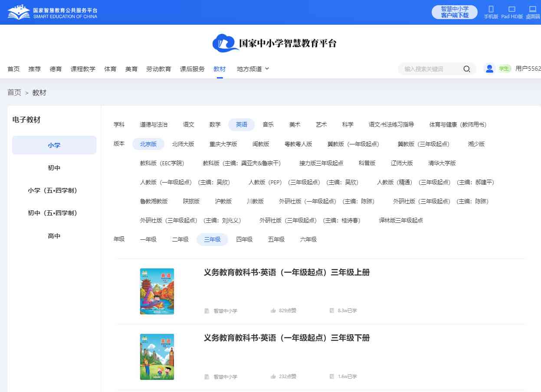
Task: Select 小学（五•四学制） in the sidebar
Action: tap(54, 190)
